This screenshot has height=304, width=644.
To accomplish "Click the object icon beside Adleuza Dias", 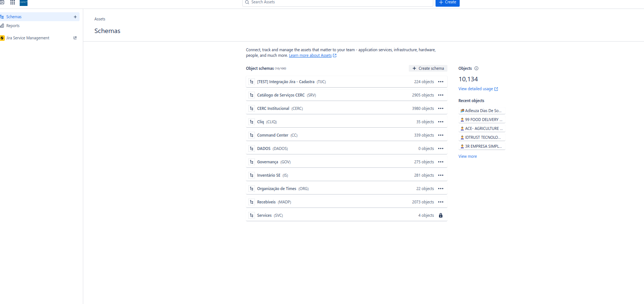I will [462, 111].
